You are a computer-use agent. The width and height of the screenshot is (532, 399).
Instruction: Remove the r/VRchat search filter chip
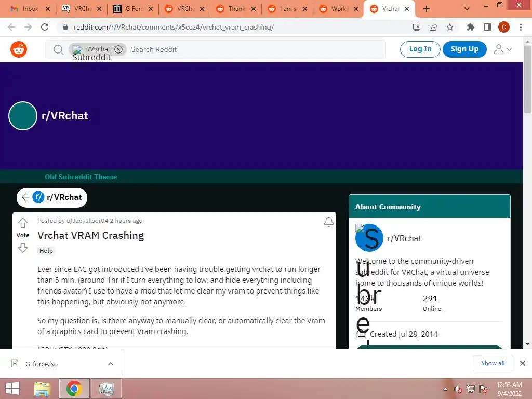click(118, 49)
